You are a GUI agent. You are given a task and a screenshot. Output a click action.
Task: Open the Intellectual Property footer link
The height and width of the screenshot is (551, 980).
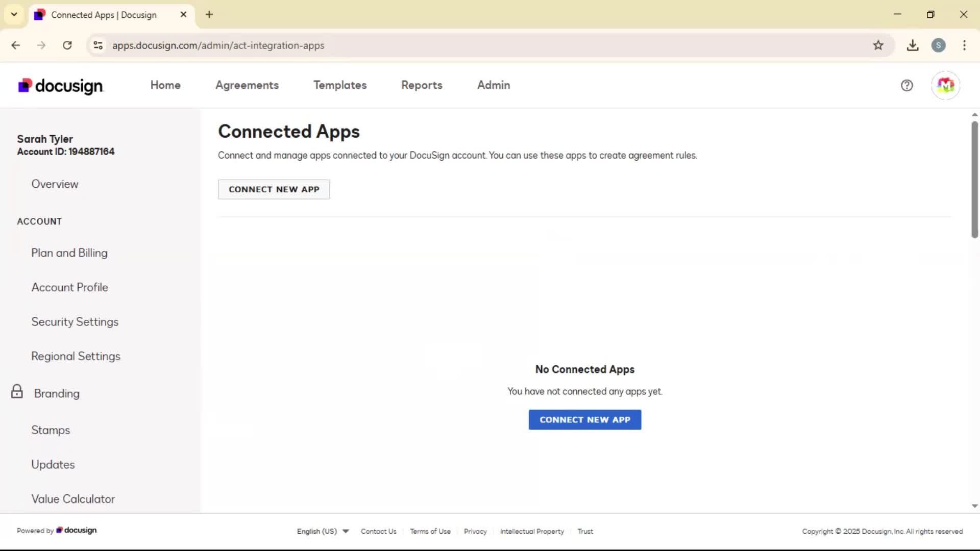point(532,531)
